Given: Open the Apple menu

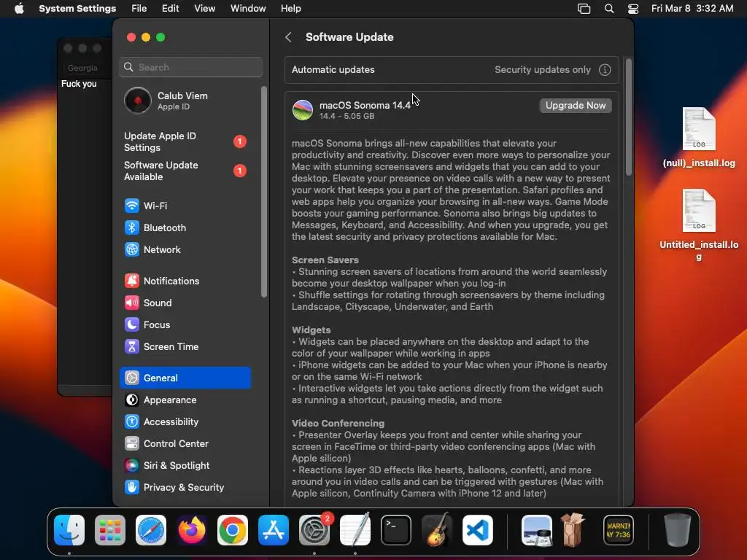Looking at the screenshot, I should tap(19, 9).
